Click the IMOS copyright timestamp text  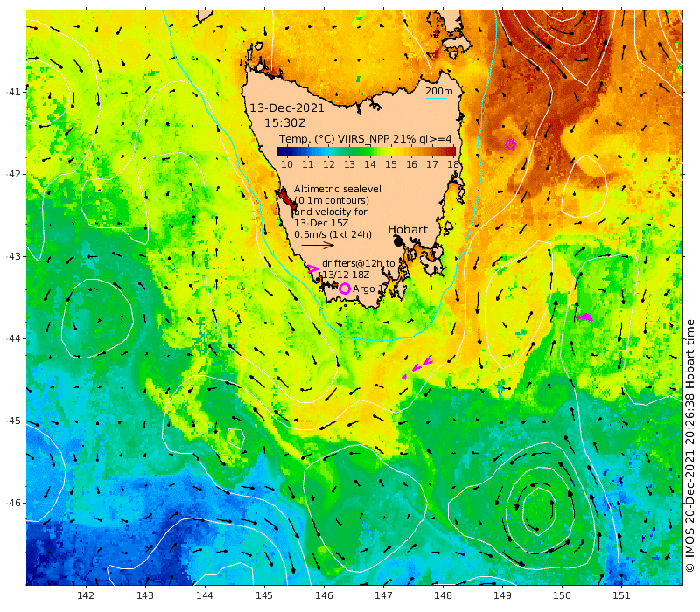tap(689, 445)
